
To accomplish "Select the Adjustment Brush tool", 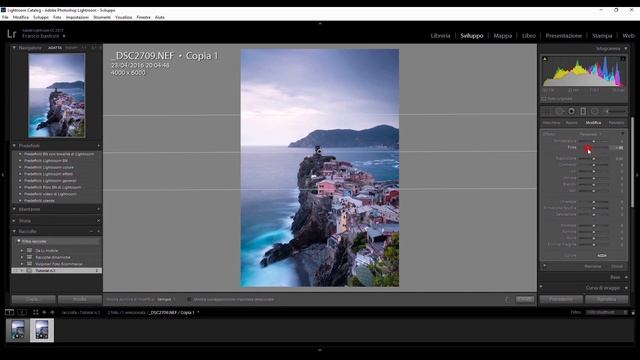I will pos(616,111).
